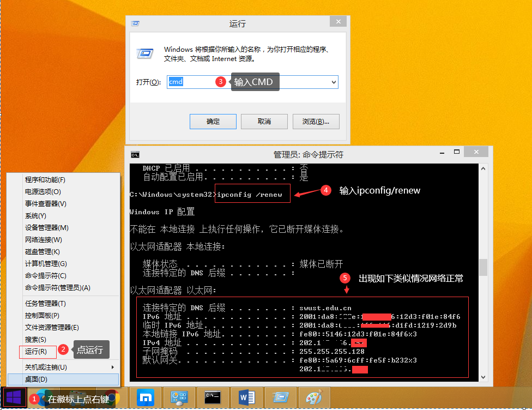Expand the Run dialog Open dropdown arrow
This screenshot has width=532, height=410.
click(334, 82)
